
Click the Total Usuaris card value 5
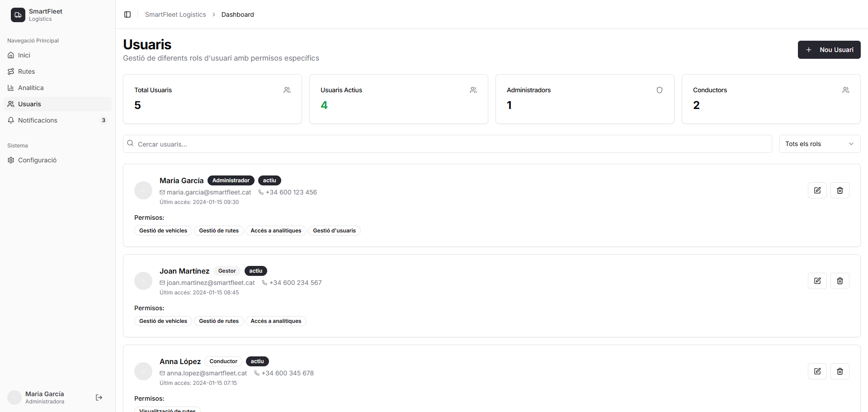point(138,105)
